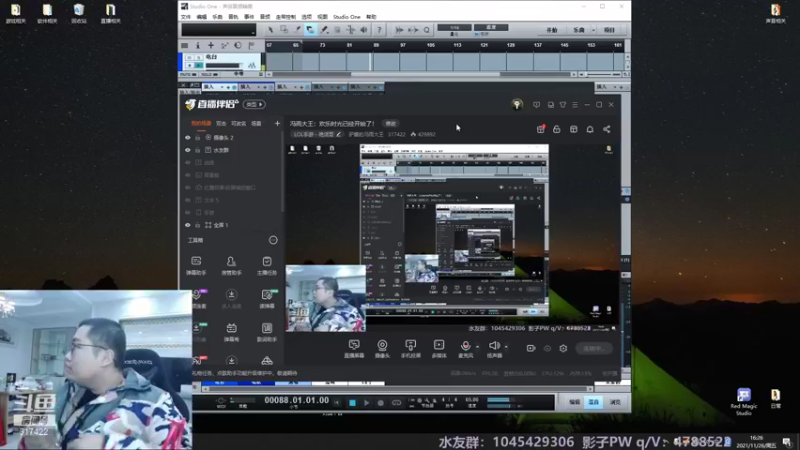Click the 项目 button in Studio One
This screenshot has width=800, height=450.
pyautogui.click(x=609, y=30)
